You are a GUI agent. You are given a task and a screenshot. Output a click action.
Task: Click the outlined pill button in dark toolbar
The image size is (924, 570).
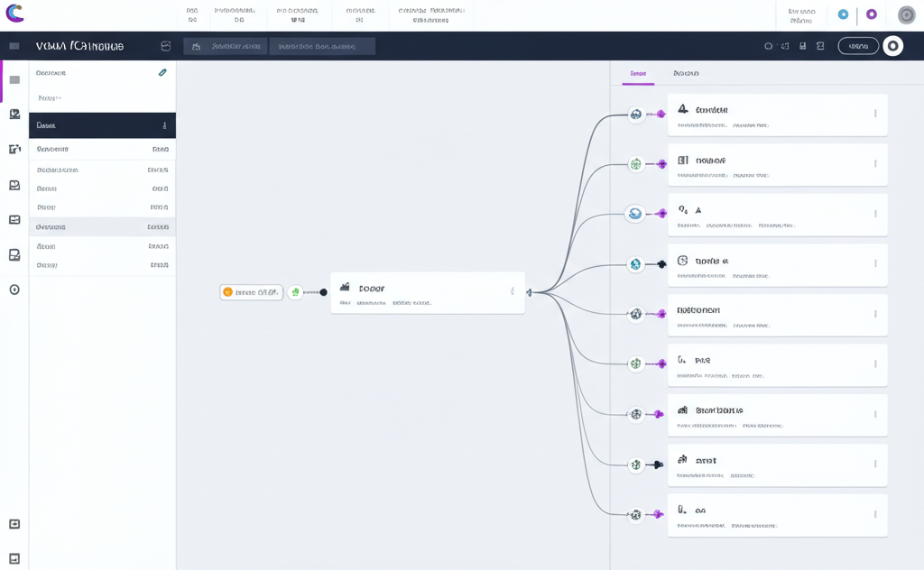[x=857, y=46]
